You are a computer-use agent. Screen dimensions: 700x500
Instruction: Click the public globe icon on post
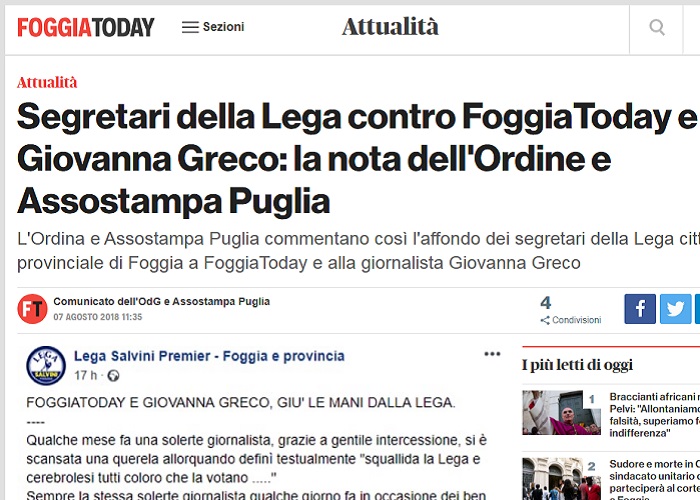[113, 376]
